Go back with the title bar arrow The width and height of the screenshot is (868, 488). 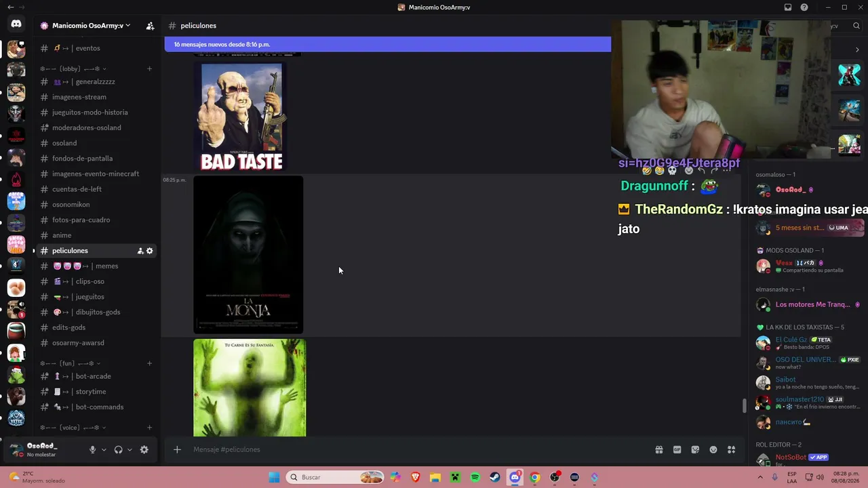10,7
